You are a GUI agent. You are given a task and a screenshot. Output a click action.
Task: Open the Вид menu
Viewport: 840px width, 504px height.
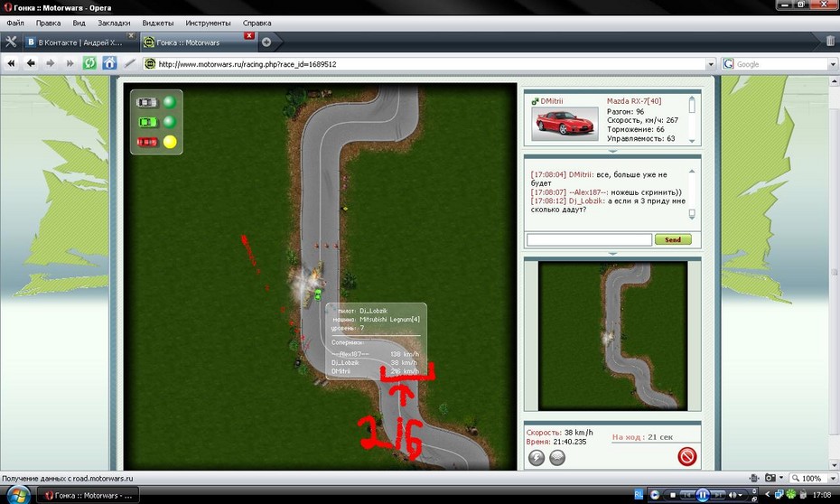pos(79,23)
